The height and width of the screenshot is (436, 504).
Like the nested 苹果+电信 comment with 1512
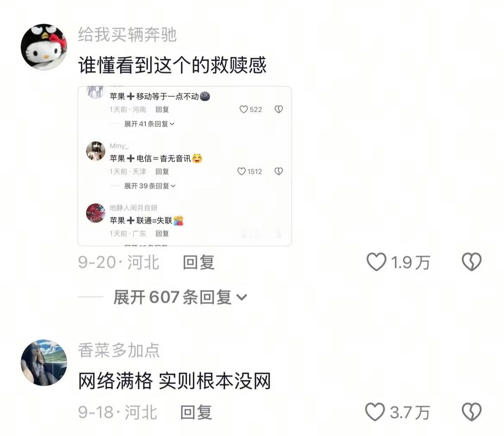pos(241,172)
